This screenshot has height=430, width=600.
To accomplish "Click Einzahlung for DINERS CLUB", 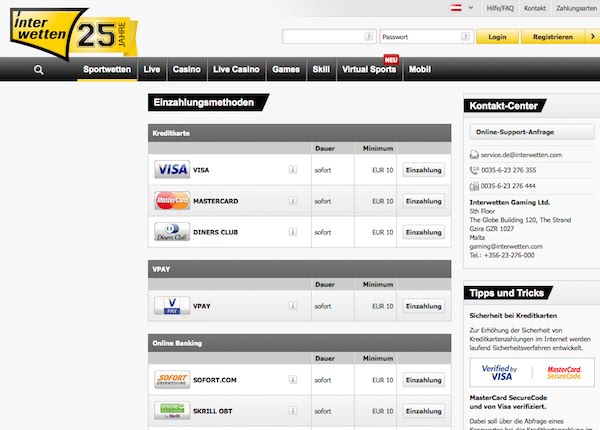I will point(424,232).
